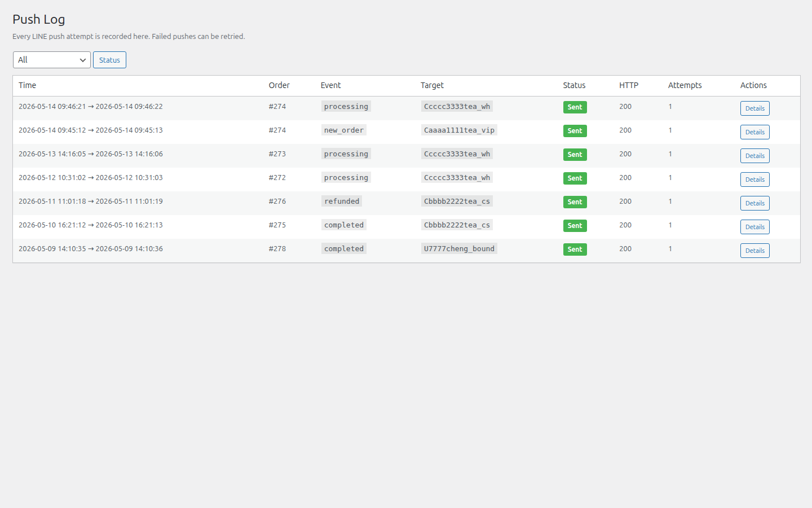Click completed event tag for order #278
Viewport: 812px width, 508px height.
pos(344,248)
